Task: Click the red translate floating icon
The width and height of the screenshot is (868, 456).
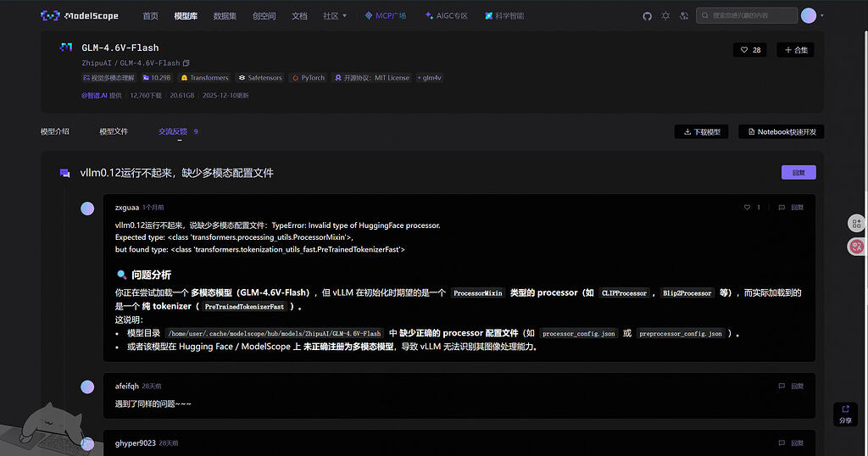Action: (x=856, y=247)
